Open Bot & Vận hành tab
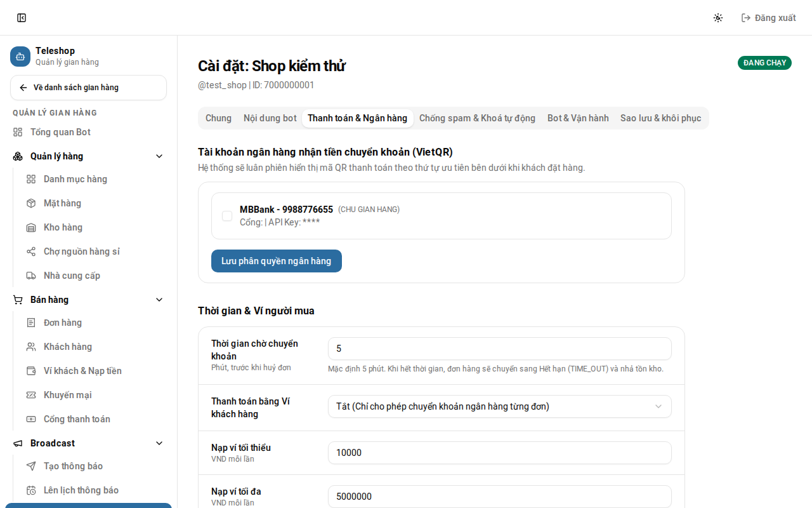The height and width of the screenshot is (508, 812). pos(578,118)
